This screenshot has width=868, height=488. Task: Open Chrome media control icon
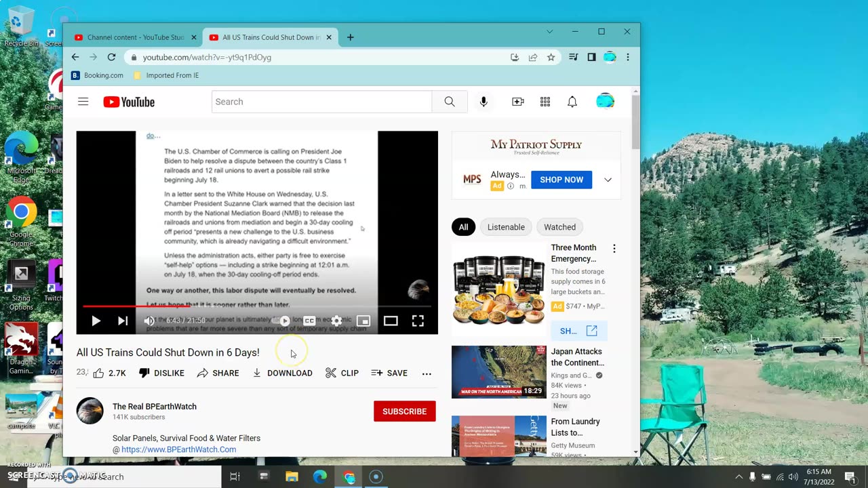[574, 58]
